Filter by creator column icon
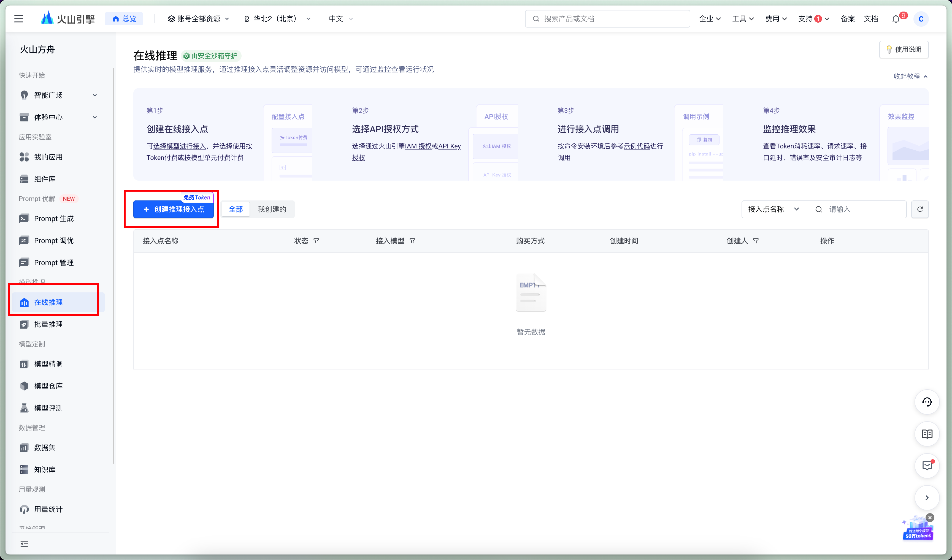This screenshot has height=560, width=952. tap(756, 241)
